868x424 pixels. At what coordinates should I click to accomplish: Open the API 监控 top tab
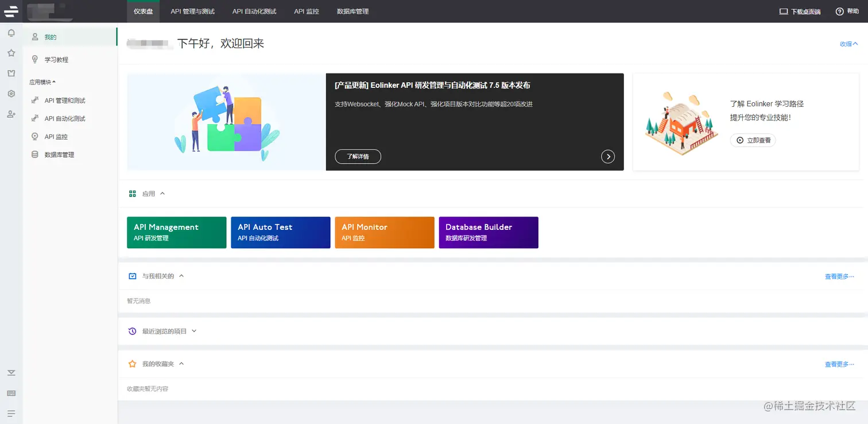pyautogui.click(x=307, y=11)
